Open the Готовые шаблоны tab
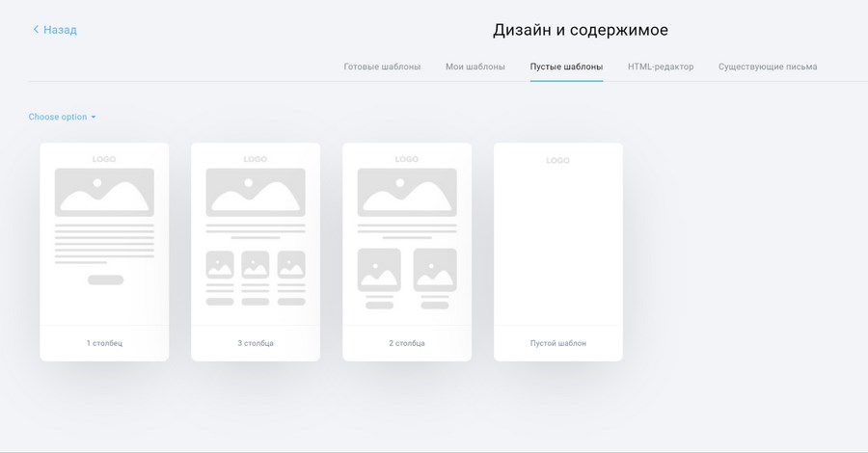Screen dimensions: 868x453 pos(382,67)
